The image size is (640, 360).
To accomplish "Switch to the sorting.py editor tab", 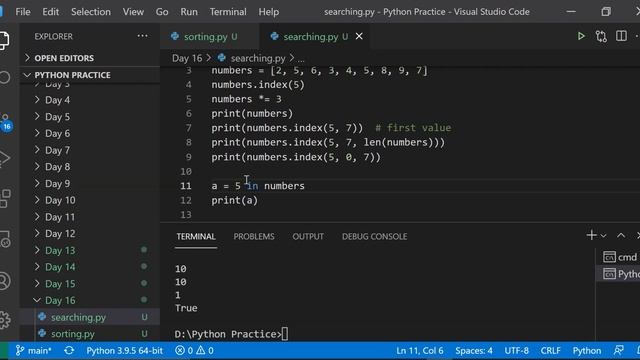I will (210, 37).
